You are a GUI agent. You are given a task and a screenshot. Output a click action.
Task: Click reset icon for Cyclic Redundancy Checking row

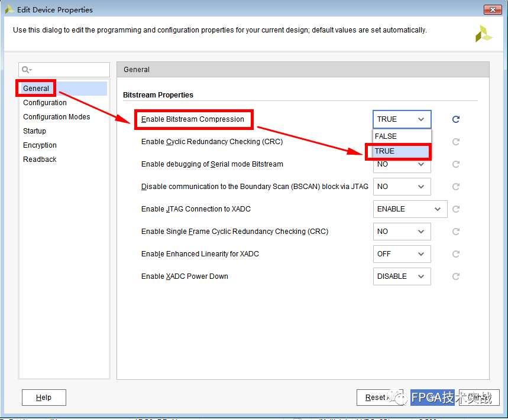pos(455,142)
